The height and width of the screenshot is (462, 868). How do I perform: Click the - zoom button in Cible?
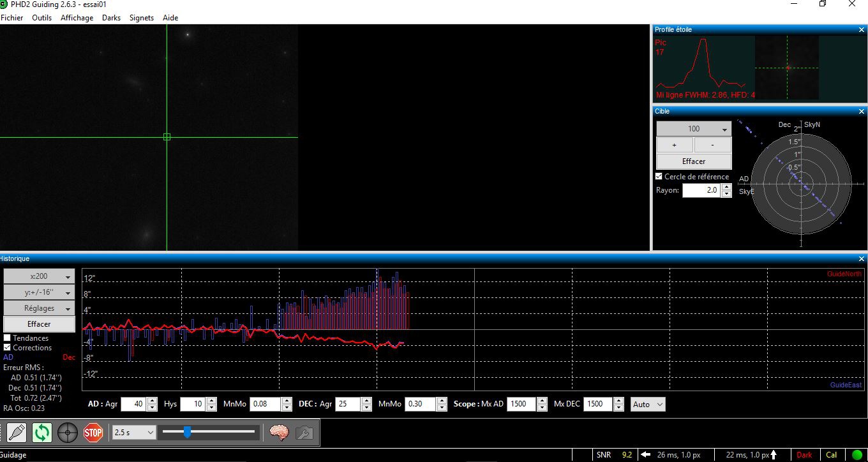click(712, 145)
